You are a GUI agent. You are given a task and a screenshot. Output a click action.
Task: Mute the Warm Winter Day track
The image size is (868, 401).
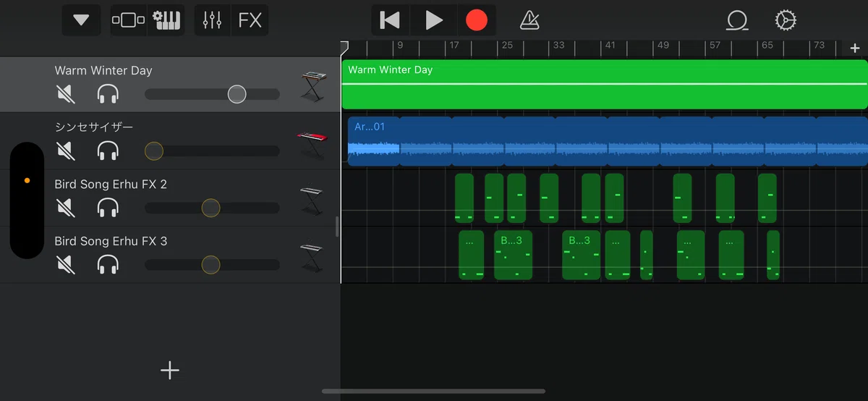(x=66, y=94)
